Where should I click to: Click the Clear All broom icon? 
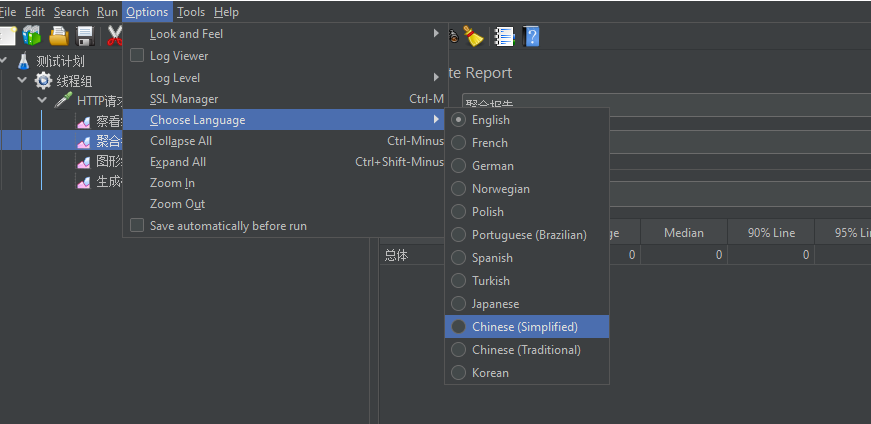point(473,36)
